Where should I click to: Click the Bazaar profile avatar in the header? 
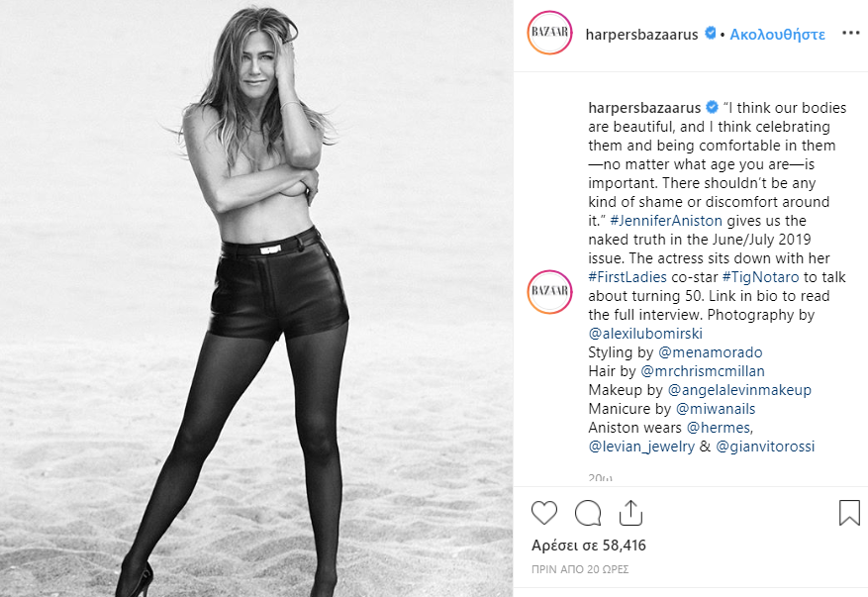tap(549, 32)
